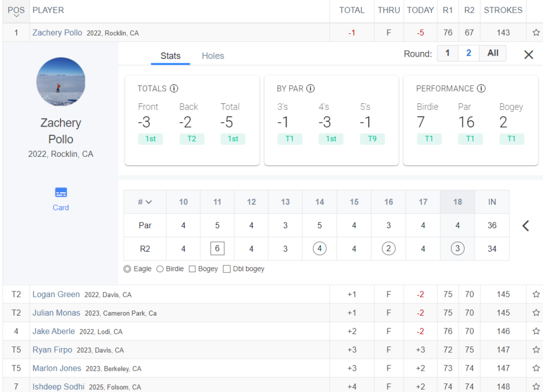Click the PLAYER column header
This screenshot has width=543, height=392.
pos(48,11)
